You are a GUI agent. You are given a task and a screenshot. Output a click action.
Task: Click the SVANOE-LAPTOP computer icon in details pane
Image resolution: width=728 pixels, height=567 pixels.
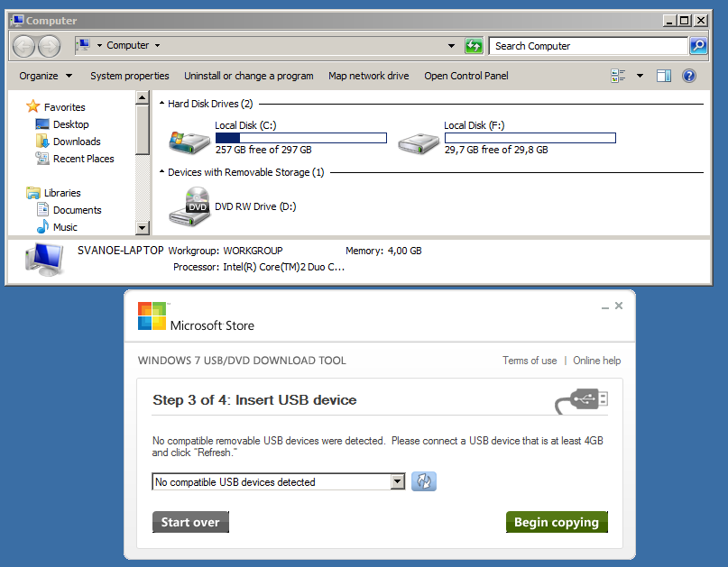coord(44,260)
